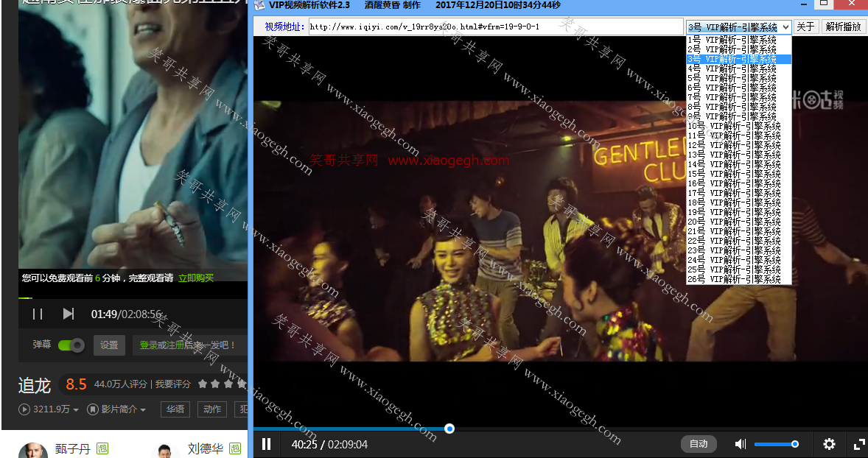Skip to next video in iQiyi player
The height and width of the screenshot is (458, 868).
coord(68,314)
